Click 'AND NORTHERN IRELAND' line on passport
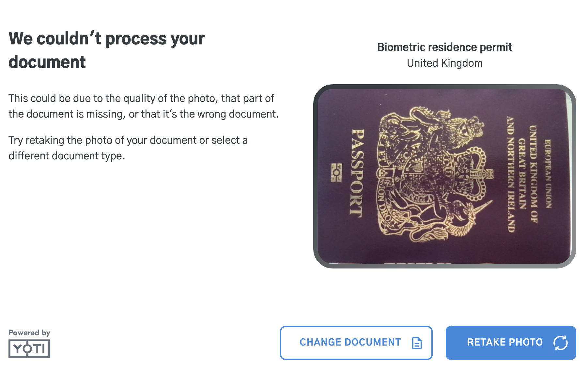This screenshot has width=588, height=373. coord(511,174)
